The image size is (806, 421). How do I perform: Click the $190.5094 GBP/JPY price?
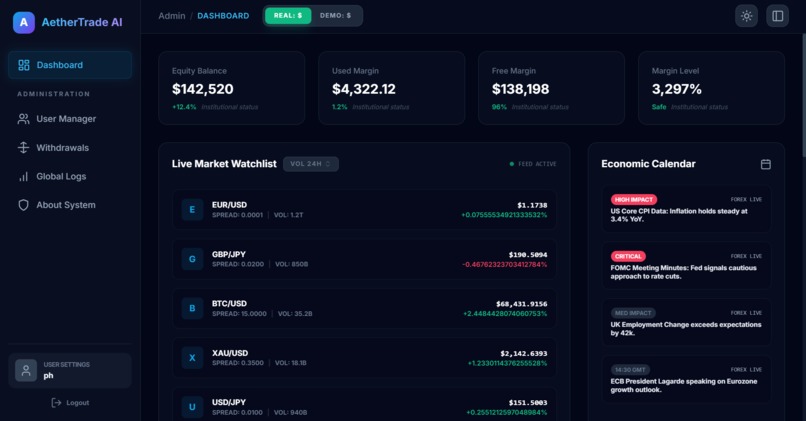[528, 254]
